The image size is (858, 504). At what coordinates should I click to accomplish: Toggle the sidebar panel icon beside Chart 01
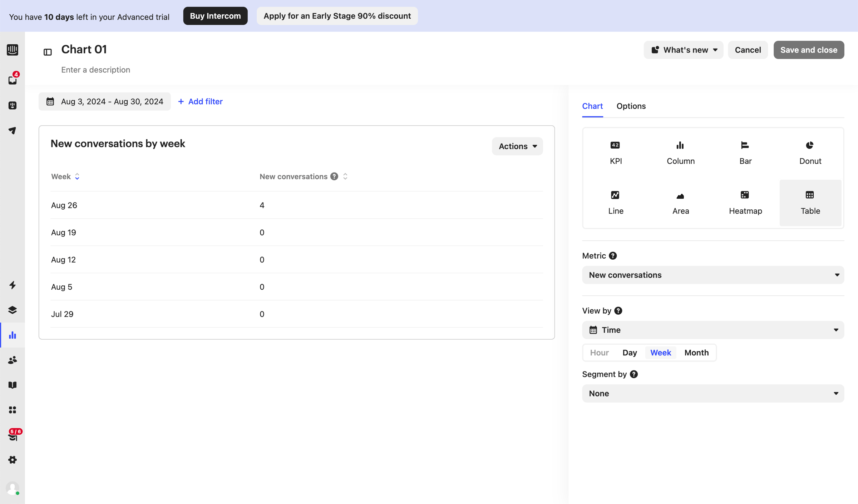pyautogui.click(x=48, y=52)
